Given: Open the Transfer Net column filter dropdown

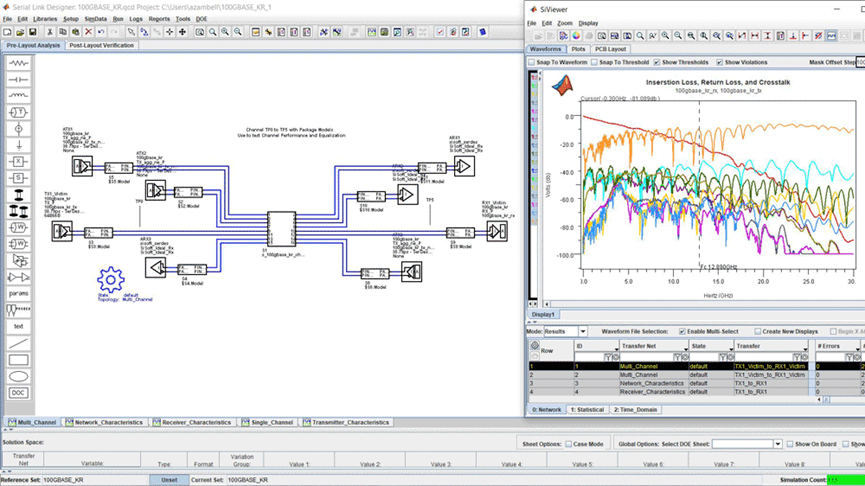Looking at the screenshot, I should (686, 348).
